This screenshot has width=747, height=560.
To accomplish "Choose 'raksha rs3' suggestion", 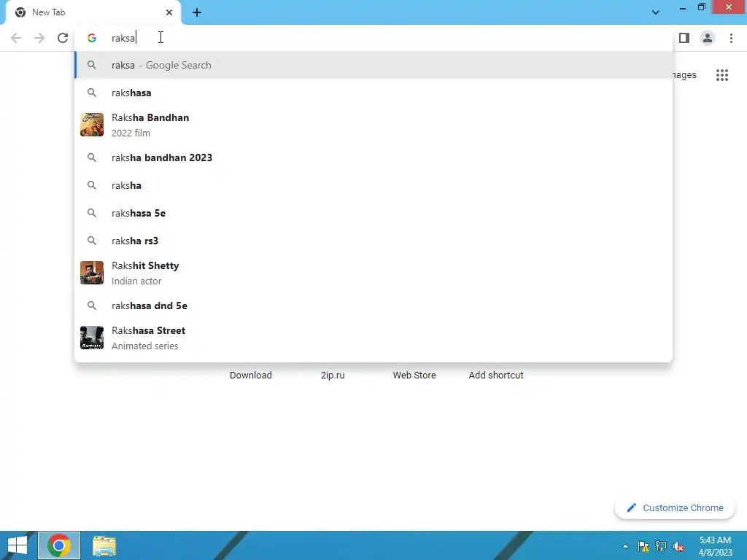I will click(373, 241).
